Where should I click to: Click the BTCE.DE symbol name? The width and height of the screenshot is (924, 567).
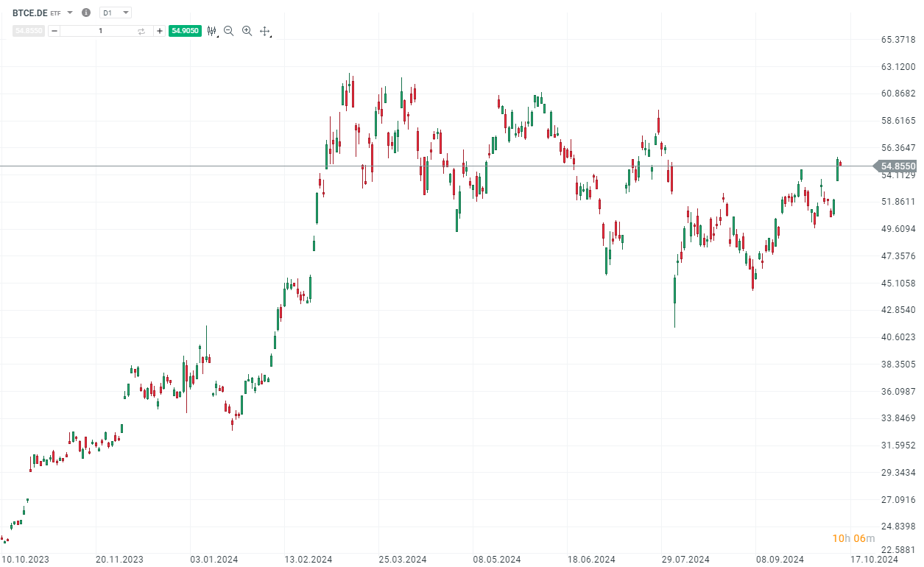point(29,13)
